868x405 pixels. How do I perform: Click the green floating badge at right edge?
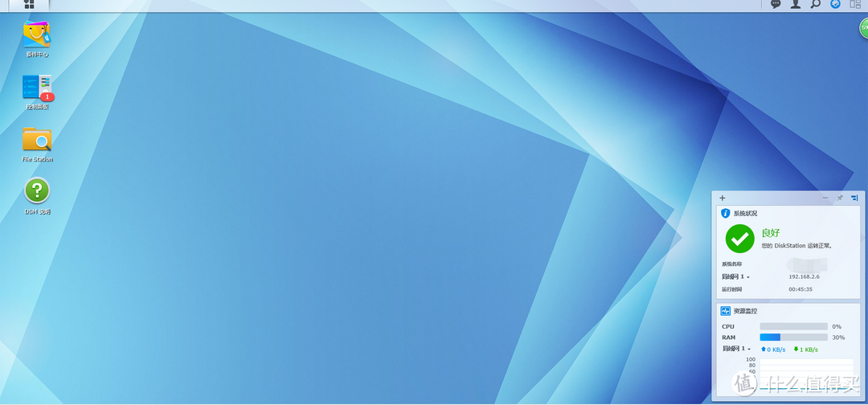863,27
